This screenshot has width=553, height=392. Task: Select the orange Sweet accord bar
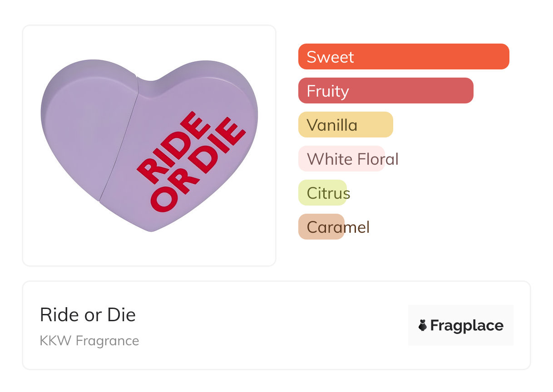pos(403,57)
